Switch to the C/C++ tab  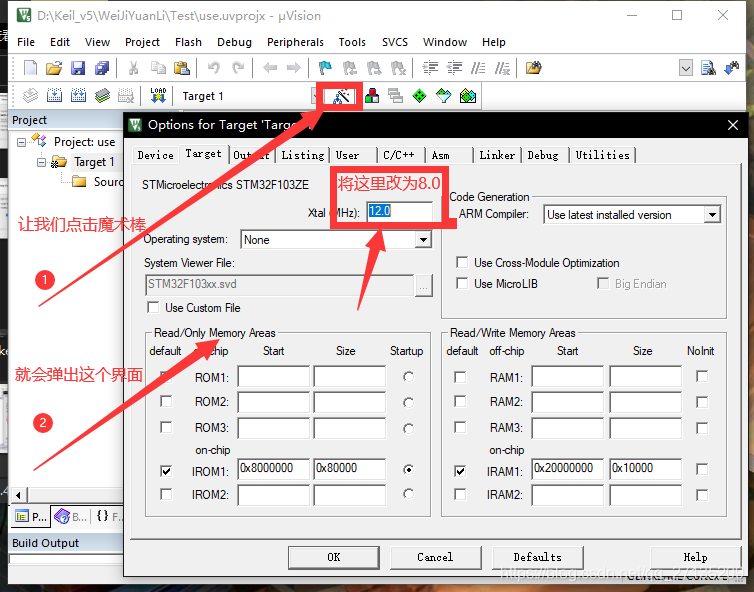(399, 155)
